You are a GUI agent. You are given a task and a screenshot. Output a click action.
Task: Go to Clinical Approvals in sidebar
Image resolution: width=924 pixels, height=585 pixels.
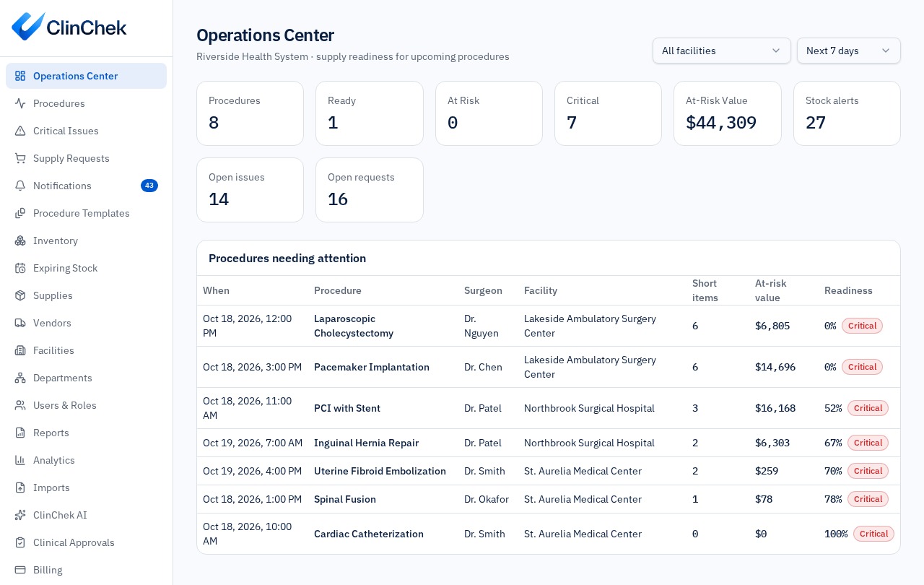(x=86, y=542)
